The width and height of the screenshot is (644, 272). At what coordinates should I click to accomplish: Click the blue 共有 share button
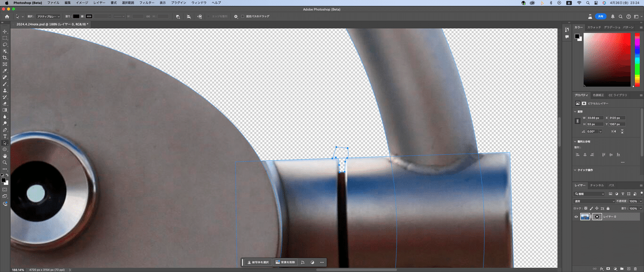(601, 17)
